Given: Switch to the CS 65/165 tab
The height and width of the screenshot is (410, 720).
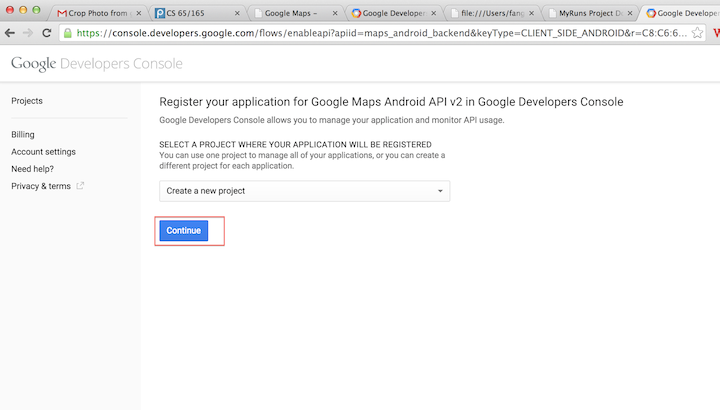Looking at the screenshot, I should pyautogui.click(x=197, y=13).
